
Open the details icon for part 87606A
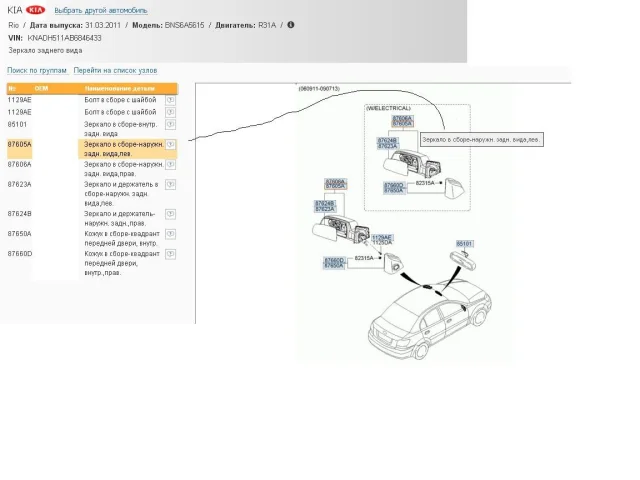(x=170, y=164)
